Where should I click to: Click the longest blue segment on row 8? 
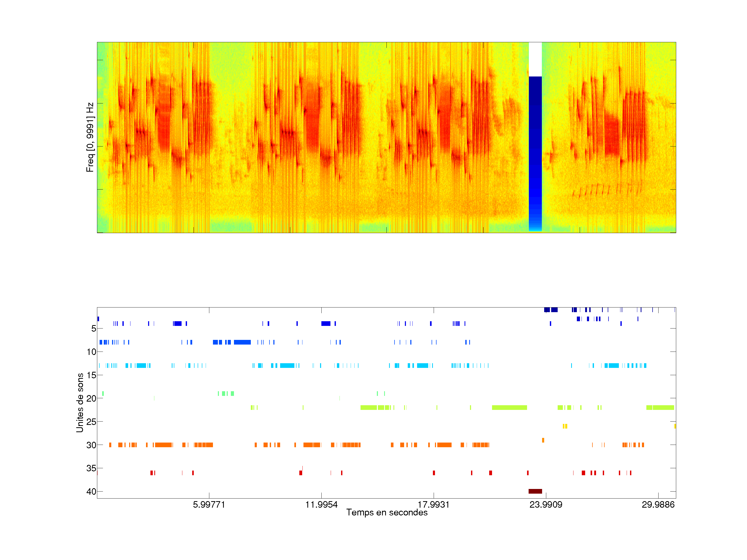click(242, 342)
